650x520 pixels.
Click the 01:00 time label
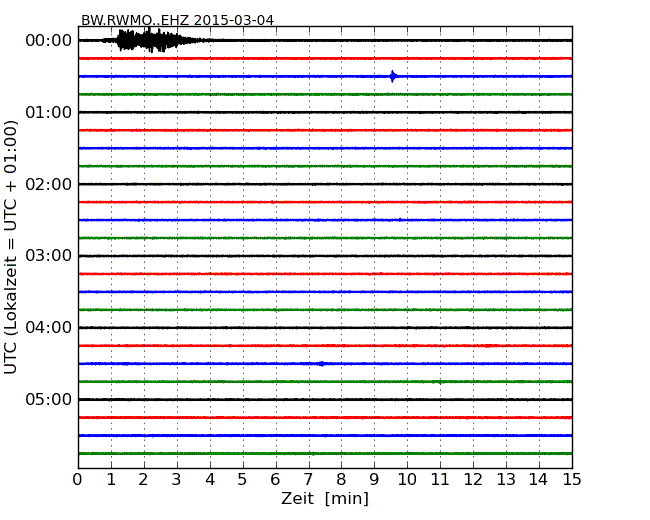click(49, 112)
